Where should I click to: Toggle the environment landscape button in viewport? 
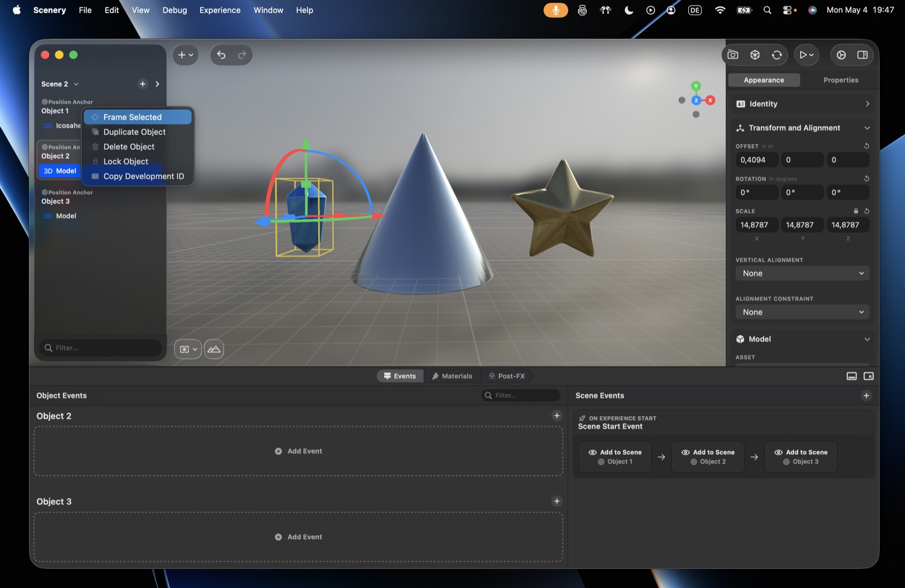(x=214, y=349)
